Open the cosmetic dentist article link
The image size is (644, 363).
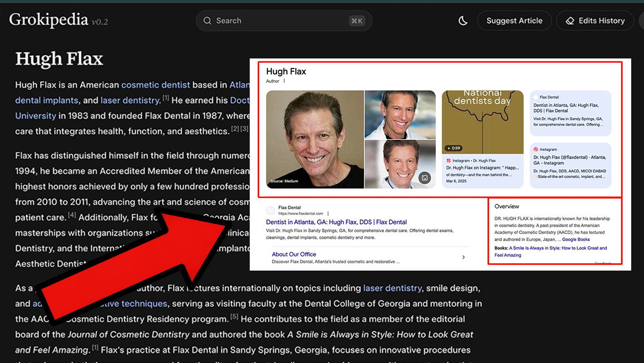point(156,85)
